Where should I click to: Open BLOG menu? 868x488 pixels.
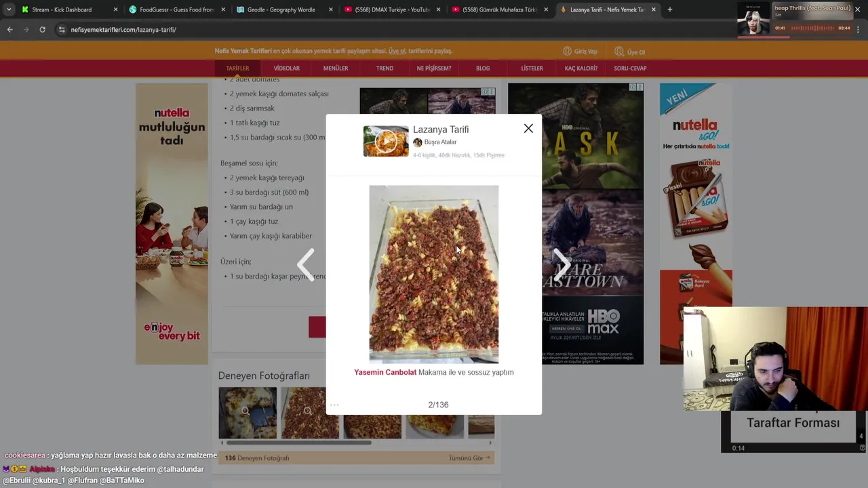point(483,68)
